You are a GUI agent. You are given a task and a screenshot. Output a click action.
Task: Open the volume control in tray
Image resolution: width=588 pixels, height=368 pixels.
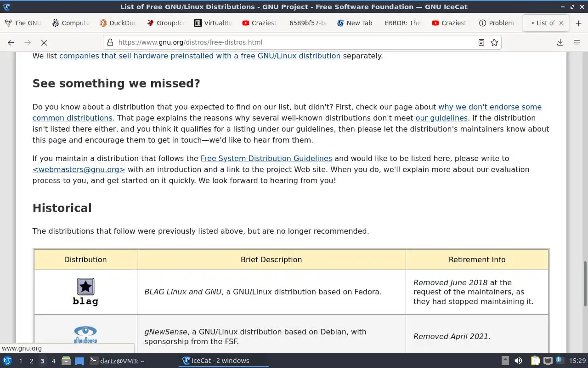tap(518, 361)
